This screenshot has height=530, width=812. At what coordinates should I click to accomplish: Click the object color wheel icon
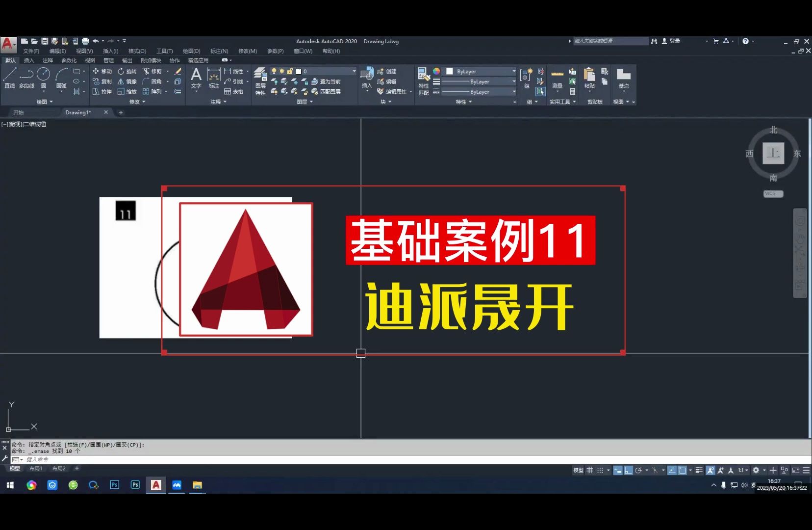(436, 71)
